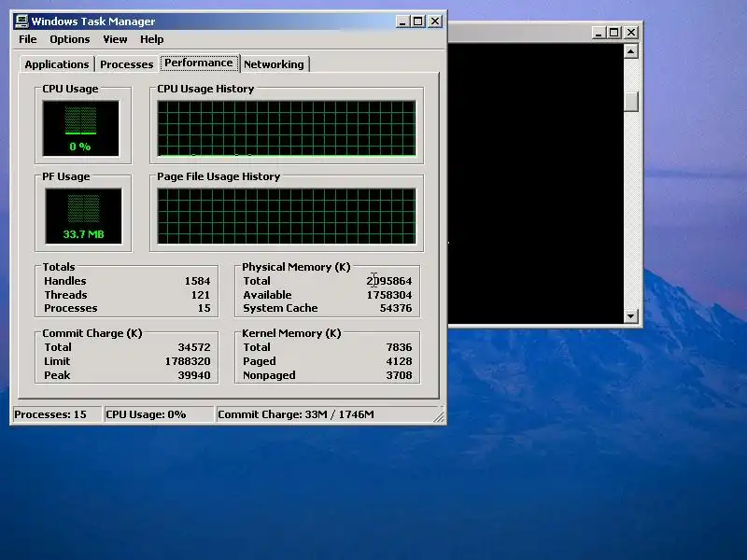Click the status bar 'CPU Usage: 0%' entry
This screenshot has height=560, width=747.
[158, 414]
